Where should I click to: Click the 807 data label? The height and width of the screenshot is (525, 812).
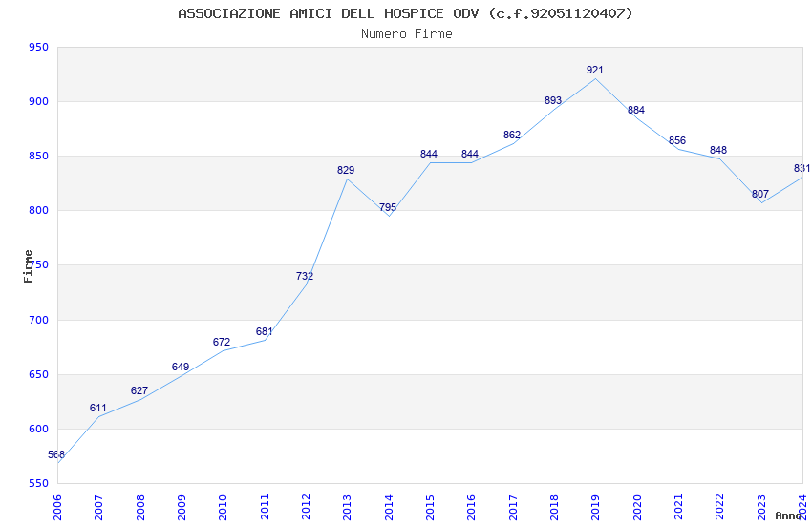(760, 194)
